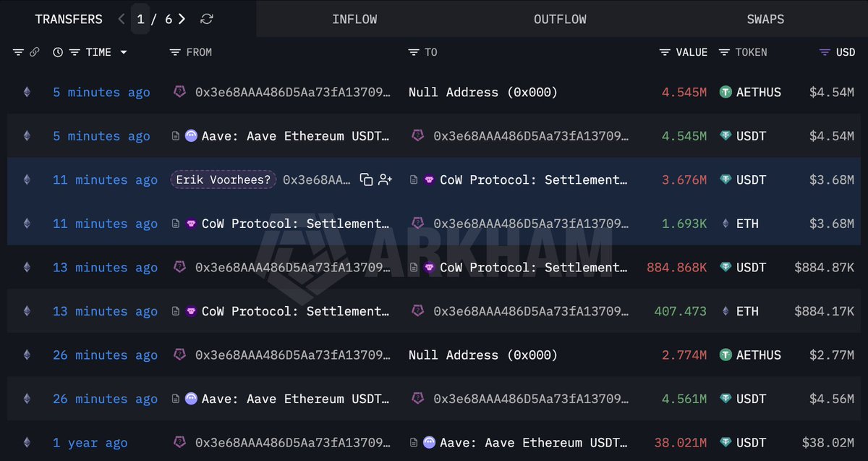
Task: Open the Null Address (0x000) link in the top row
Action: point(482,92)
